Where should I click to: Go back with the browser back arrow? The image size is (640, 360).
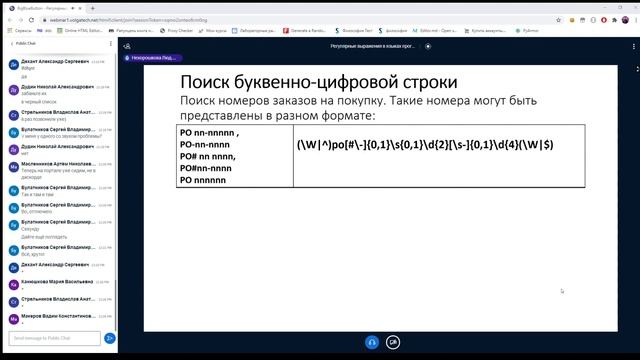(10, 20)
